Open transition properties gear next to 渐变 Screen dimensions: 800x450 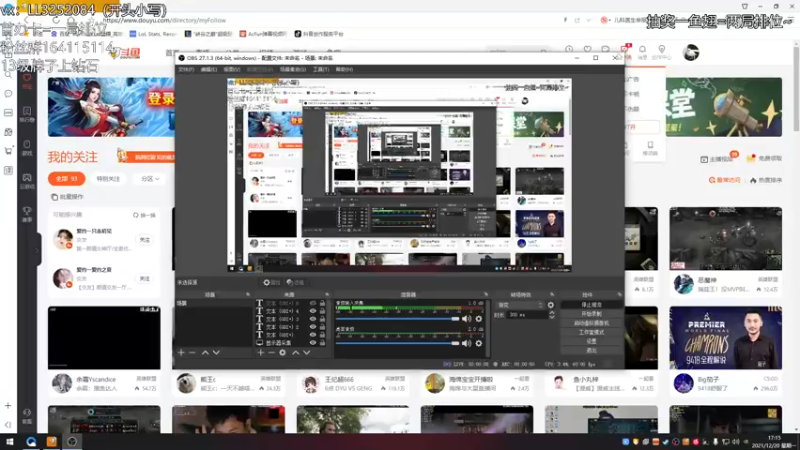coord(551,305)
